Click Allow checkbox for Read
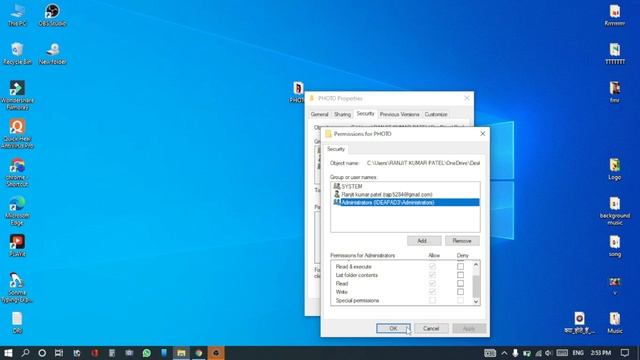This screenshot has height=360, width=640. (x=432, y=283)
